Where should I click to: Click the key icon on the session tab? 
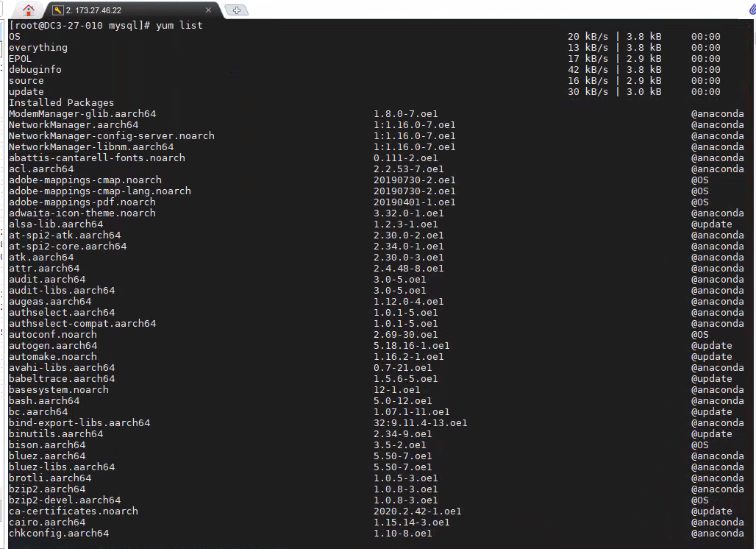point(57,10)
